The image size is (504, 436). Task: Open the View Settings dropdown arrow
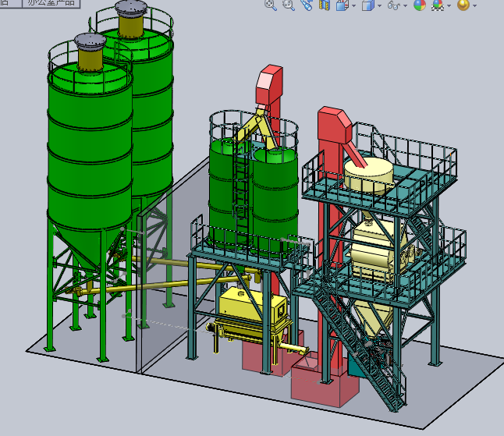[x=475, y=5]
